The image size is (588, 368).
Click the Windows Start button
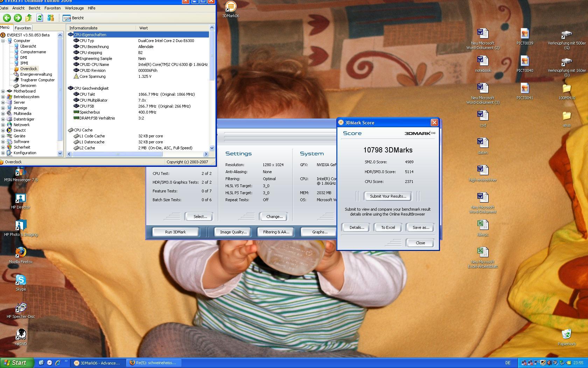tap(17, 363)
